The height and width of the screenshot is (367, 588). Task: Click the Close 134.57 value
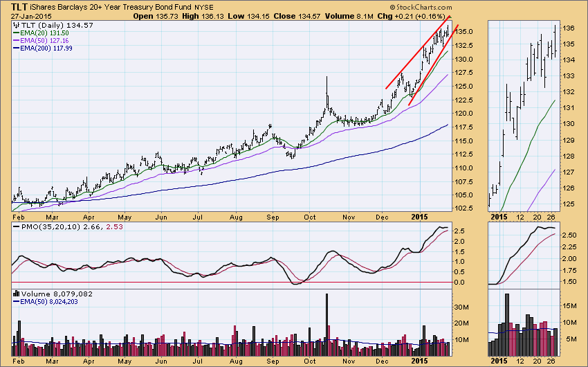(x=297, y=16)
